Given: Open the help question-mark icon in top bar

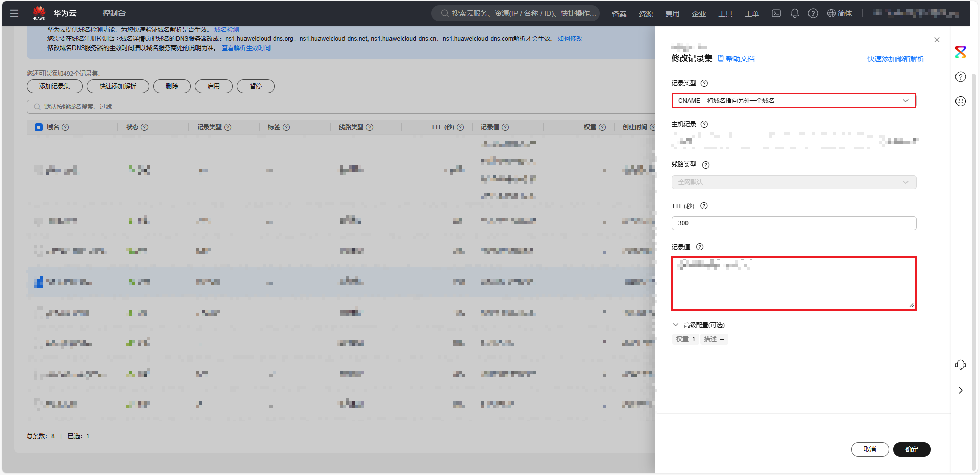Looking at the screenshot, I should (813, 13).
